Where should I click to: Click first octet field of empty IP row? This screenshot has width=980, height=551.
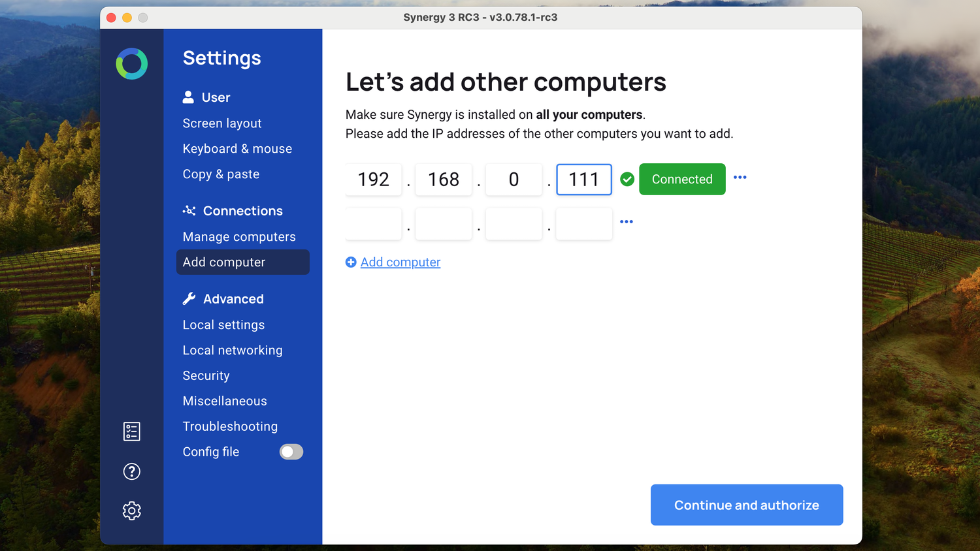tap(374, 224)
